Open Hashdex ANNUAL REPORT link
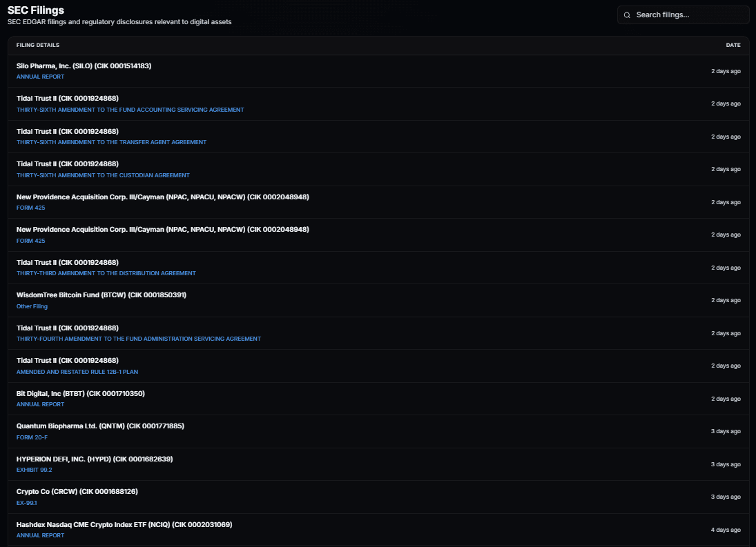Image resolution: width=756 pixels, height=547 pixels. (40, 535)
